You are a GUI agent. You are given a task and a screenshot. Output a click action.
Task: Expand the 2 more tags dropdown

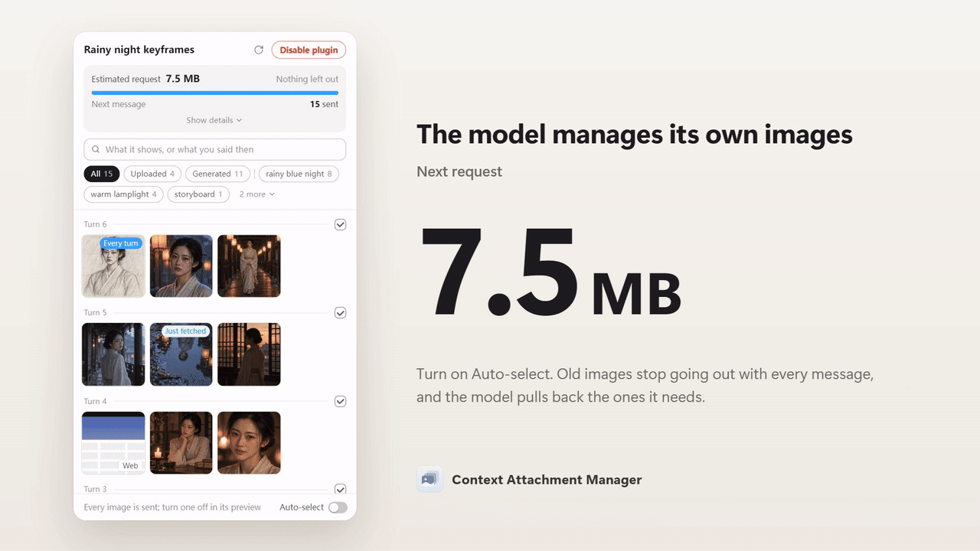[256, 194]
